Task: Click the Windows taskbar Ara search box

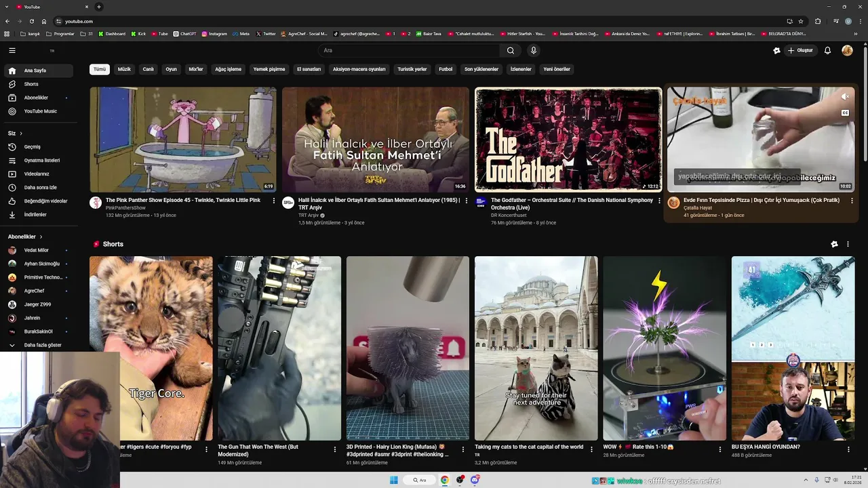Action: click(420, 480)
